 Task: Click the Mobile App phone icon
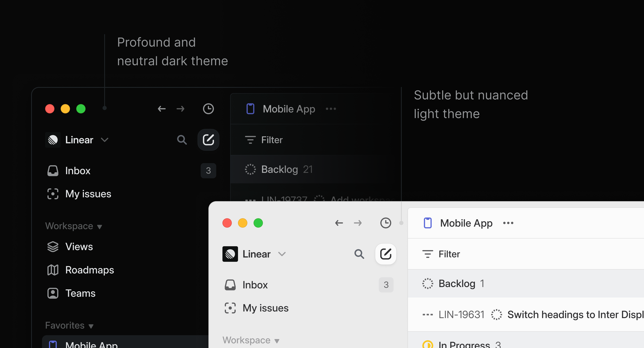point(250,109)
